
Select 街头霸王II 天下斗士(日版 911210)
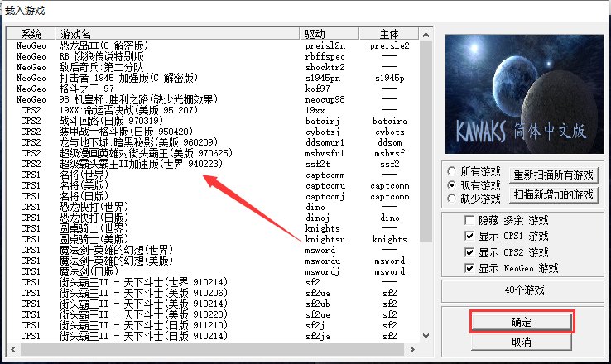(x=143, y=325)
